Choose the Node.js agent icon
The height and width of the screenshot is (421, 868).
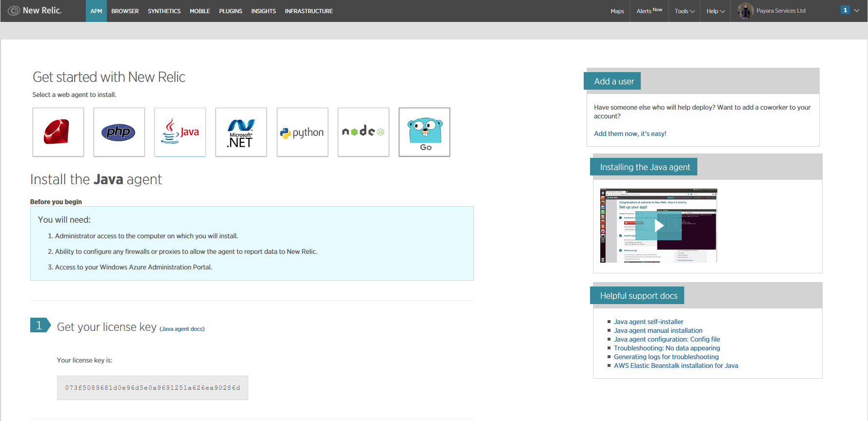(363, 132)
